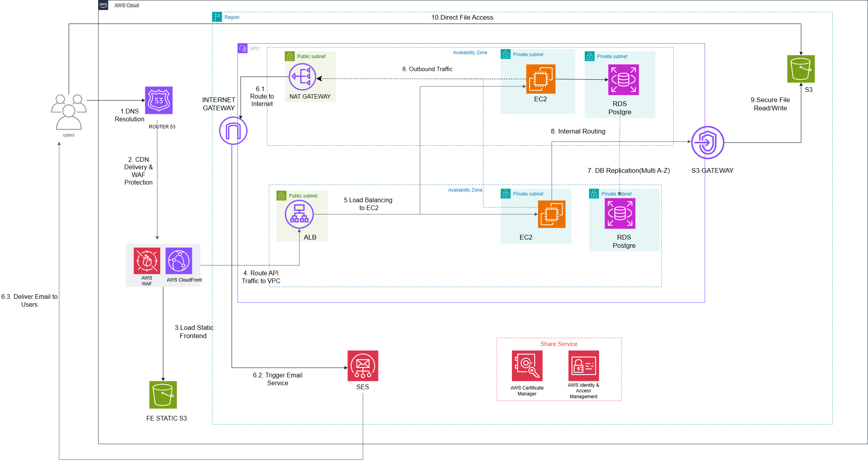Click the bottom RDS Postgre icon
The height and width of the screenshot is (463, 868).
pyautogui.click(x=620, y=213)
